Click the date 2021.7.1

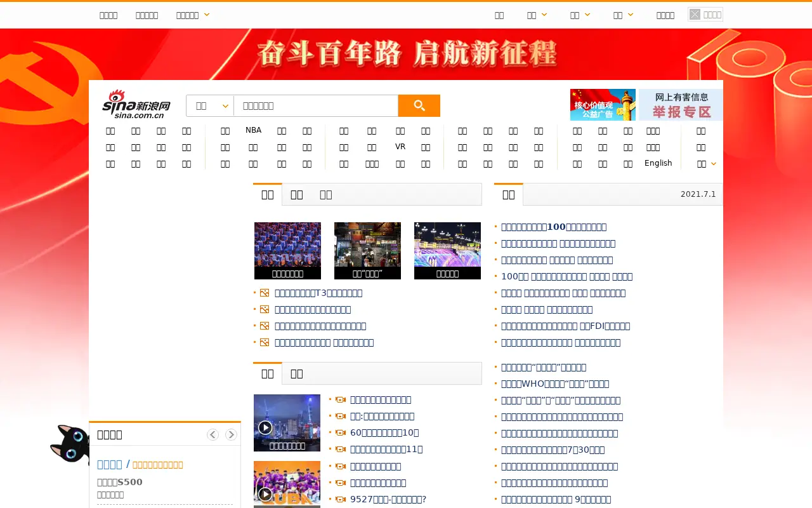pos(698,194)
